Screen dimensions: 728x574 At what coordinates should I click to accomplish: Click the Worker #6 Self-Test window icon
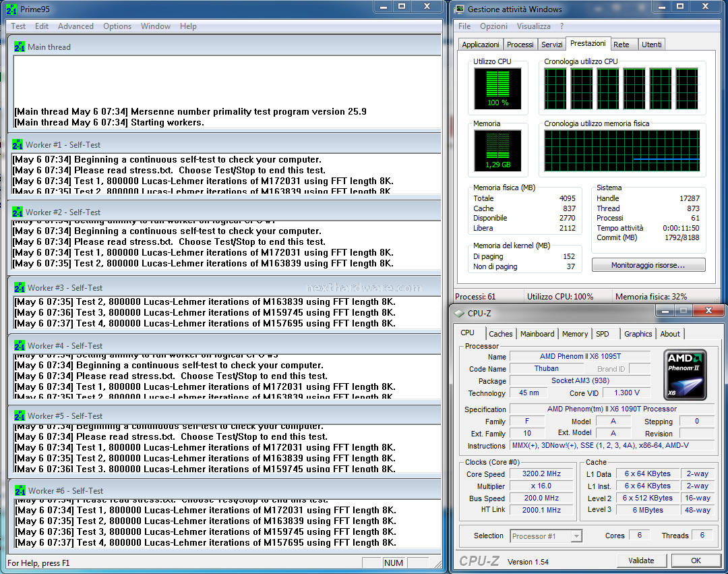pos(20,491)
